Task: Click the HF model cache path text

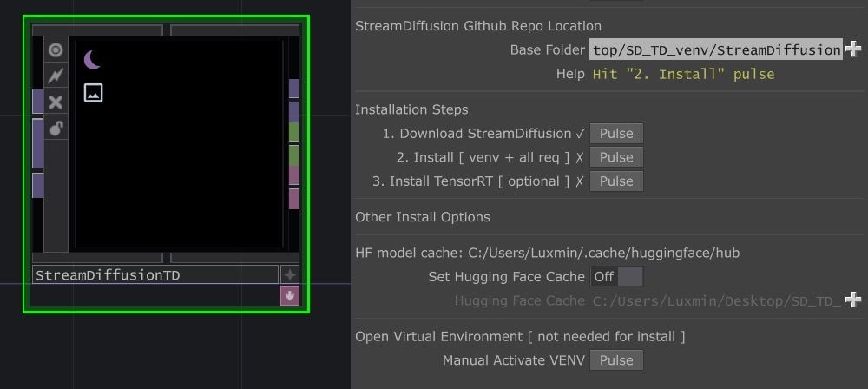Action: (x=604, y=254)
